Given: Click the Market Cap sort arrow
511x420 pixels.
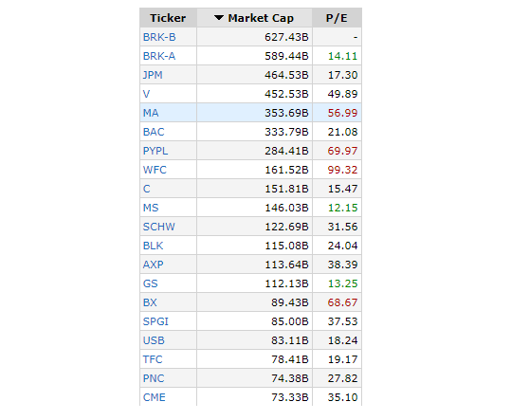Looking at the screenshot, I should coord(219,18).
